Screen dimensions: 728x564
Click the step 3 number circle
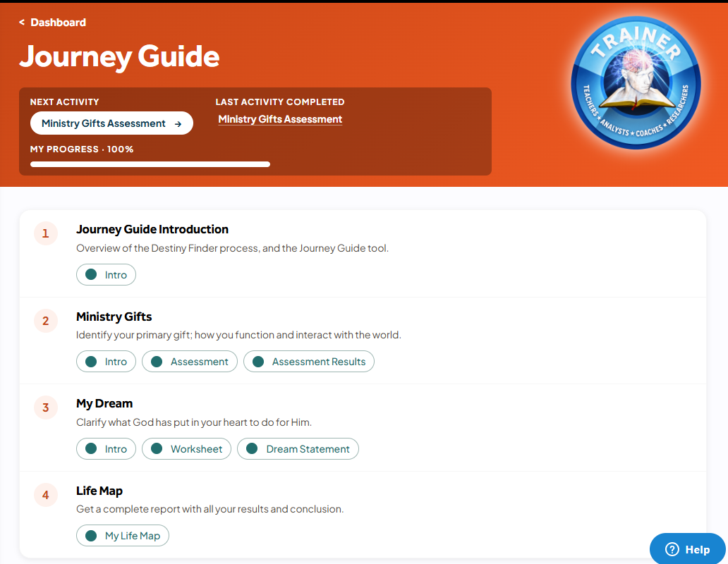[x=45, y=407]
